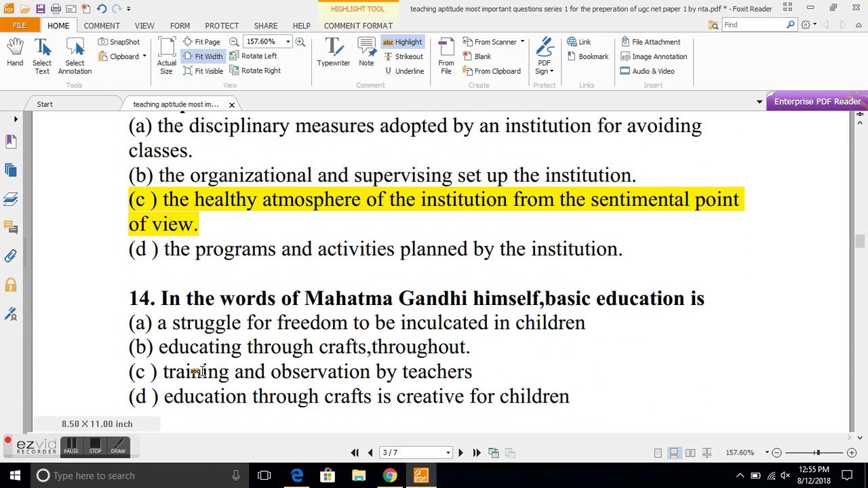
Task: Open the document tab list dropdown arrow
Action: 759,102
